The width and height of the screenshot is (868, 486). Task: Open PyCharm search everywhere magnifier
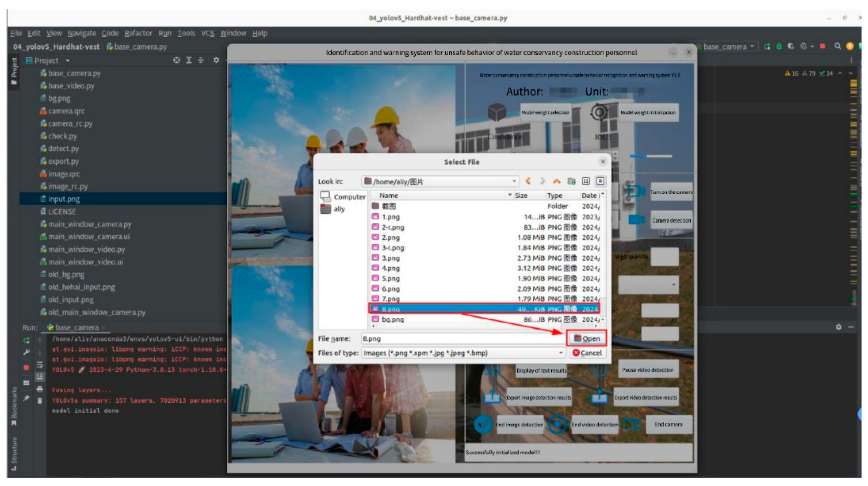click(x=837, y=46)
